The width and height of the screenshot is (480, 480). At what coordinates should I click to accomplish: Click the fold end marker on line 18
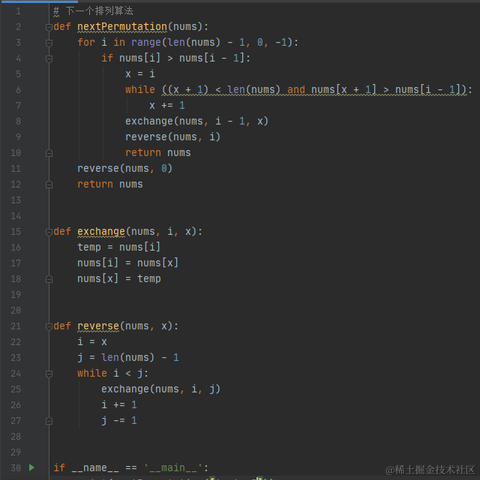pyautogui.click(x=49, y=279)
